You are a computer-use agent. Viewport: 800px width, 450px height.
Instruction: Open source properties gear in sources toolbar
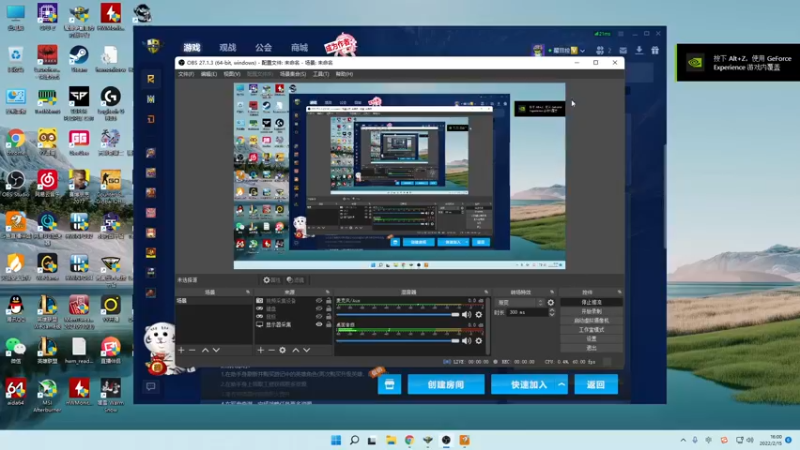click(x=283, y=350)
